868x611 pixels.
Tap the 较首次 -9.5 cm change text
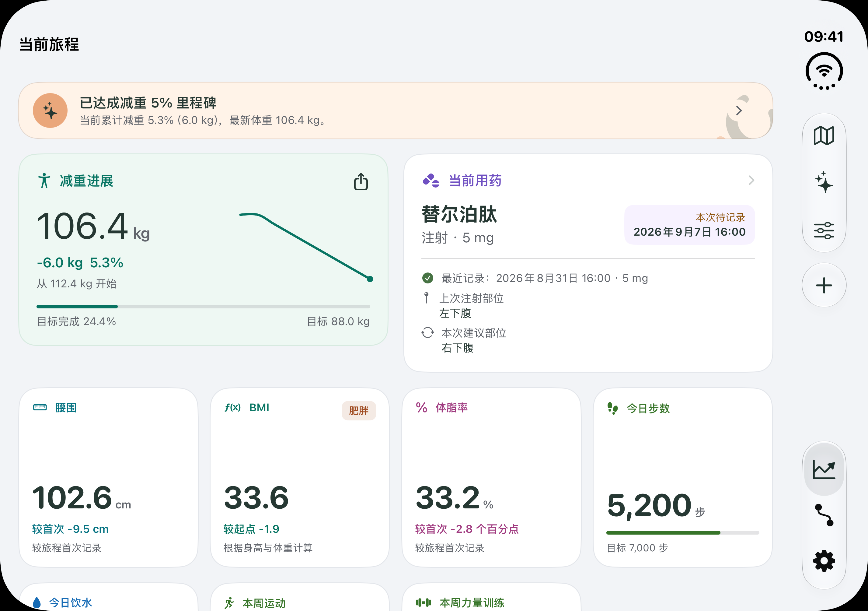click(x=70, y=529)
